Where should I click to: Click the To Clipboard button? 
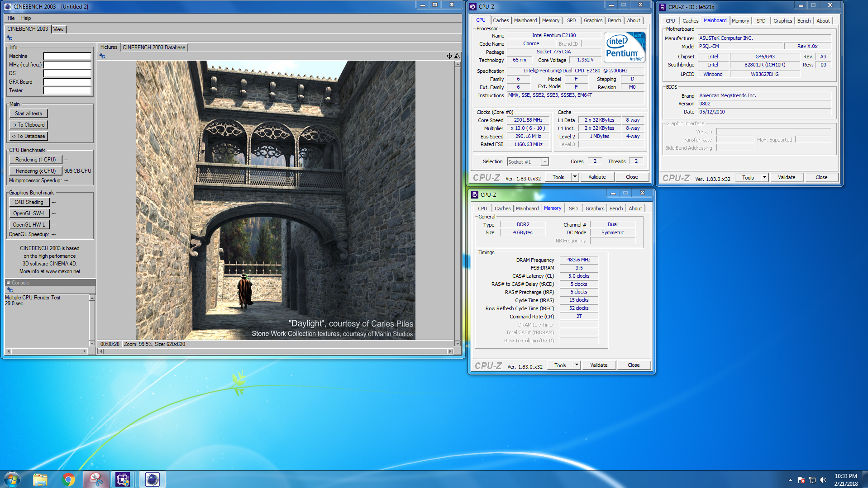point(29,125)
